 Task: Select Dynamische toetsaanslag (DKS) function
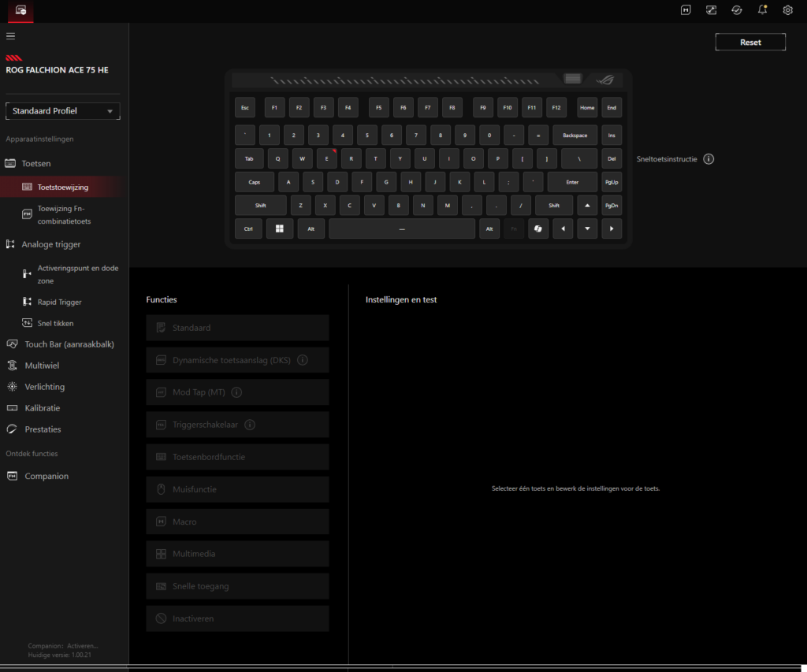(x=237, y=360)
